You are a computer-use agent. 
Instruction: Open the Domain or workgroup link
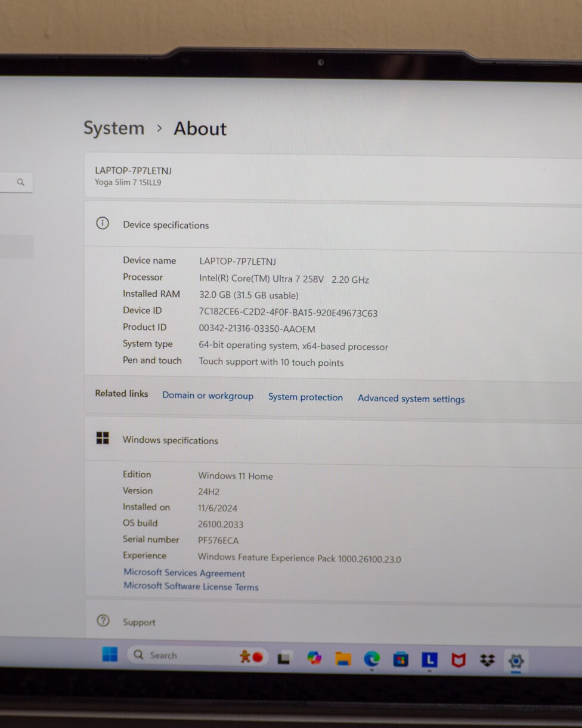coord(208,396)
